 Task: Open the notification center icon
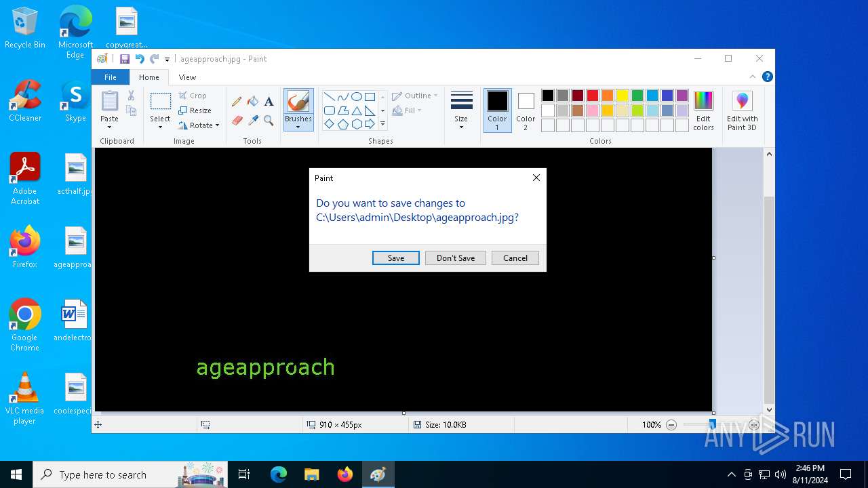pos(846,474)
